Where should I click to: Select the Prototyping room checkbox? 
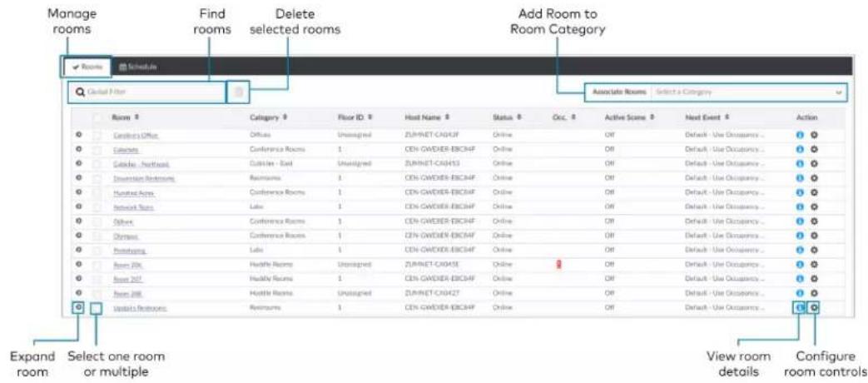coord(97,250)
